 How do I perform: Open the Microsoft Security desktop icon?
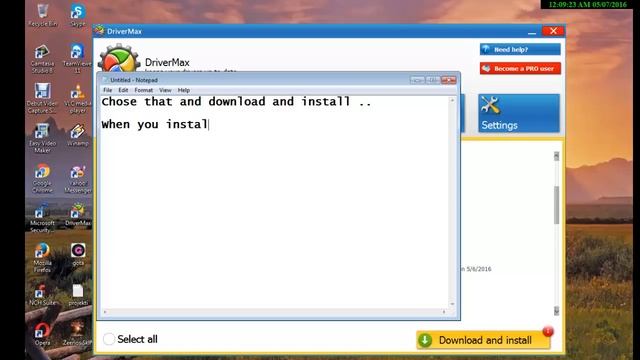(x=42, y=218)
